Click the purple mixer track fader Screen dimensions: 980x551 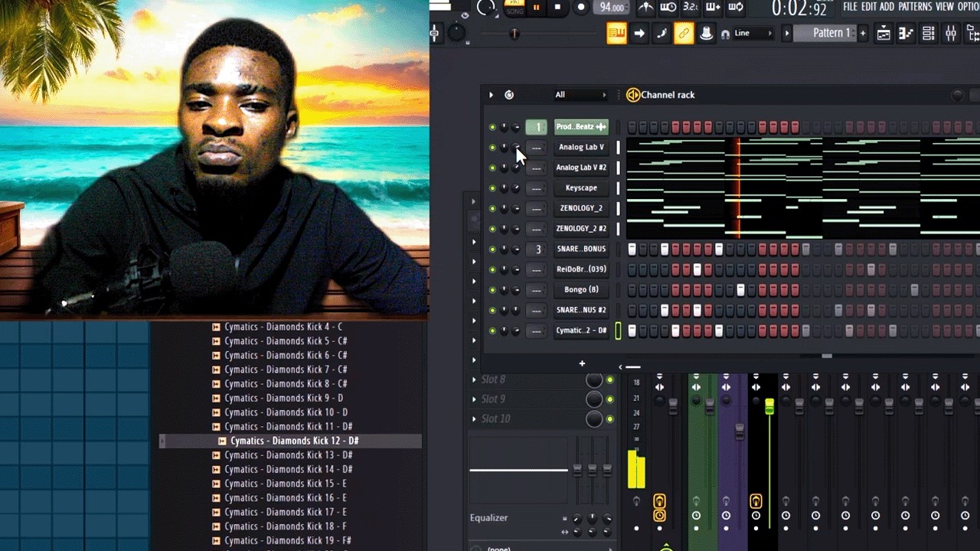pyautogui.click(x=740, y=433)
